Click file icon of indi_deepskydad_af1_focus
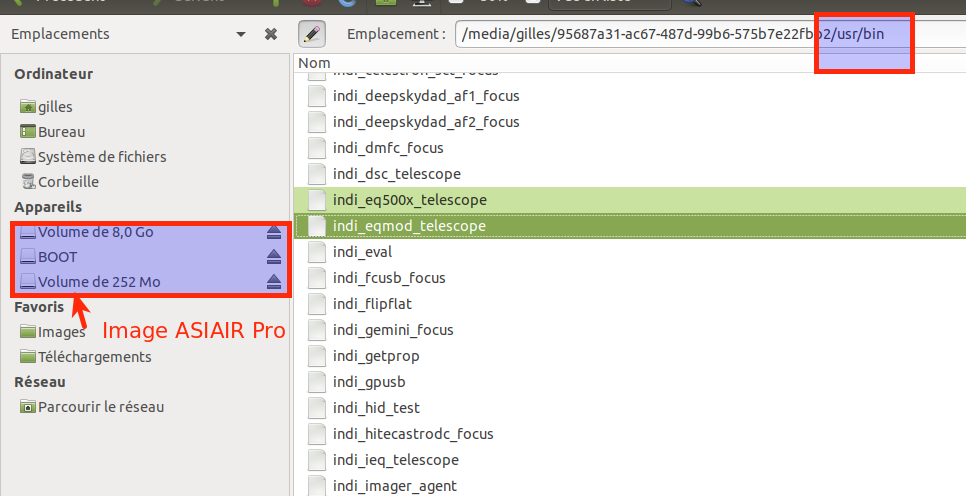The image size is (966, 496). pyautogui.click(x=317, y=96)
